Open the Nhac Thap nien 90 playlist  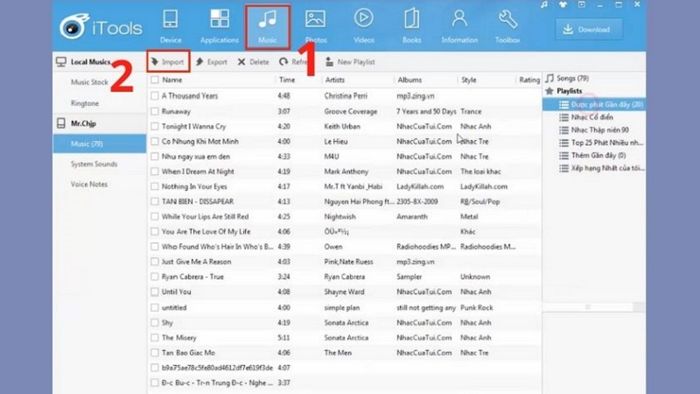[600, 130]
